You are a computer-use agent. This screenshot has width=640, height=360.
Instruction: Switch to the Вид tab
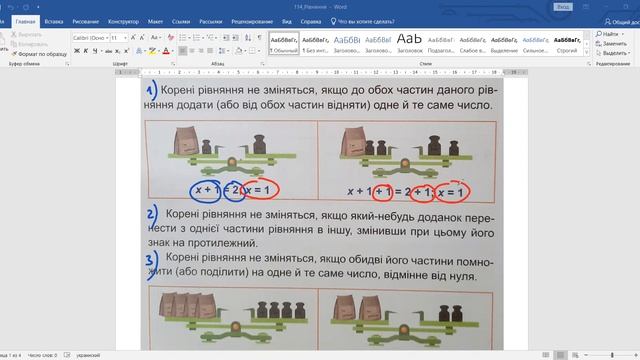point(287,22)
